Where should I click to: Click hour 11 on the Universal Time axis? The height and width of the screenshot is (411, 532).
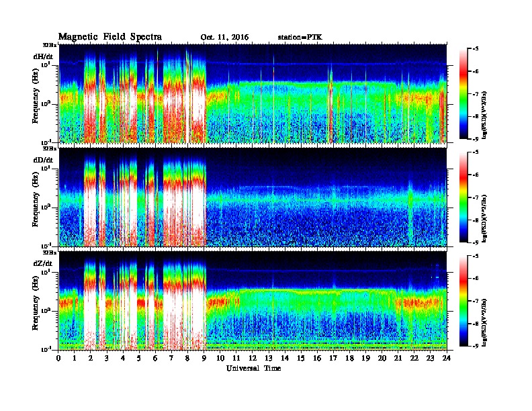pyautogui.click(x=236, y=358)
